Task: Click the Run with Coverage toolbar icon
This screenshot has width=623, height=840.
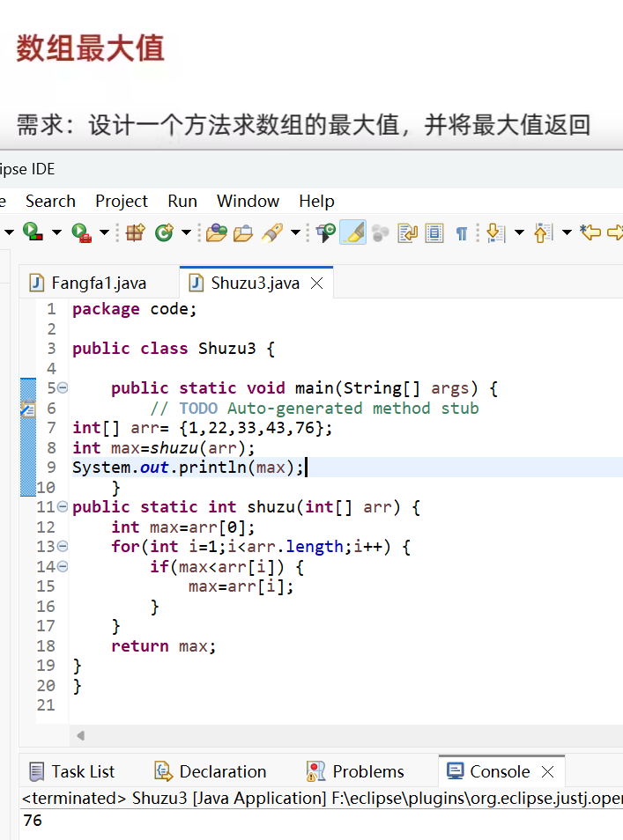Action: tap(33, 232)
